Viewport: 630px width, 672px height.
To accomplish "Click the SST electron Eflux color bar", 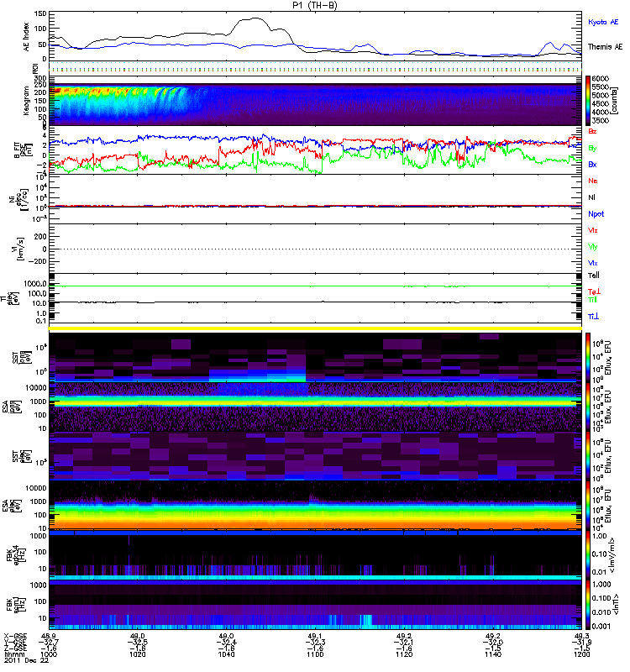I will click(x=588, y=457).
